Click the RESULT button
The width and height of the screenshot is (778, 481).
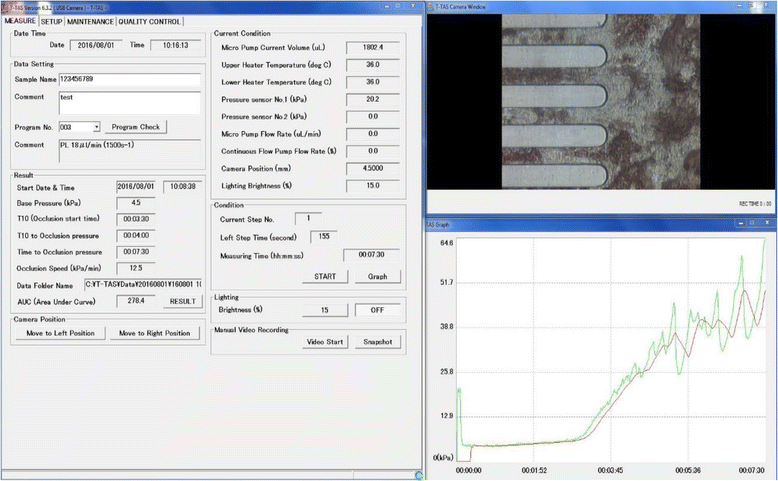(183, 300)
